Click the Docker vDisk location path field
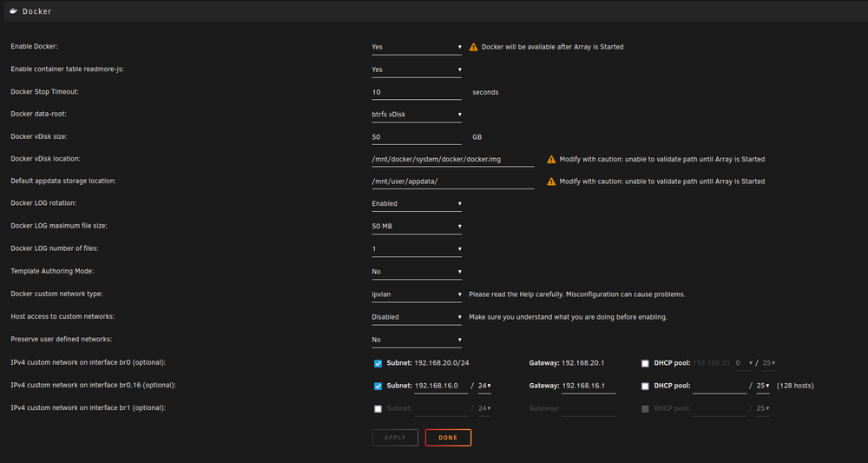This screenshot has height=463, width=868. coord(453,160)
